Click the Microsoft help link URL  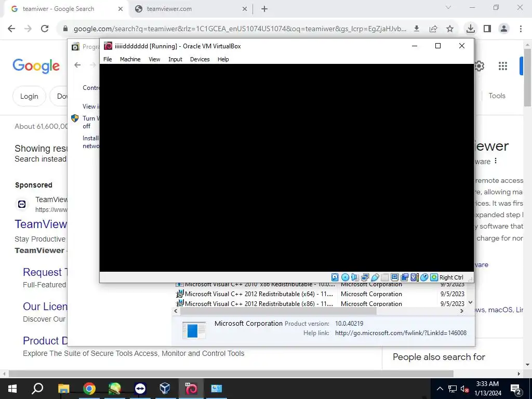pos(401,333)
